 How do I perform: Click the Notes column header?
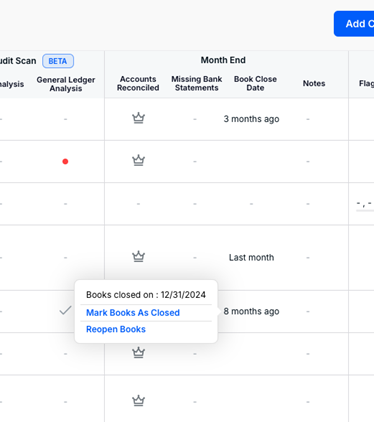[314, 83]
